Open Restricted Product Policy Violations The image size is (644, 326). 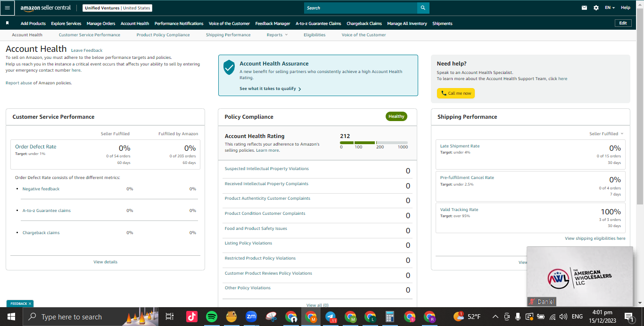[260, 258]
